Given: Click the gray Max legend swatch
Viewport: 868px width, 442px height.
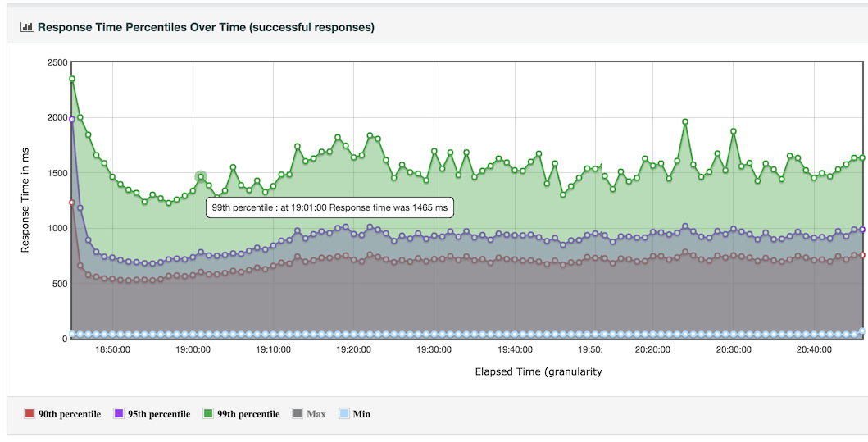Looking at the screenshot, I should 298,414.
